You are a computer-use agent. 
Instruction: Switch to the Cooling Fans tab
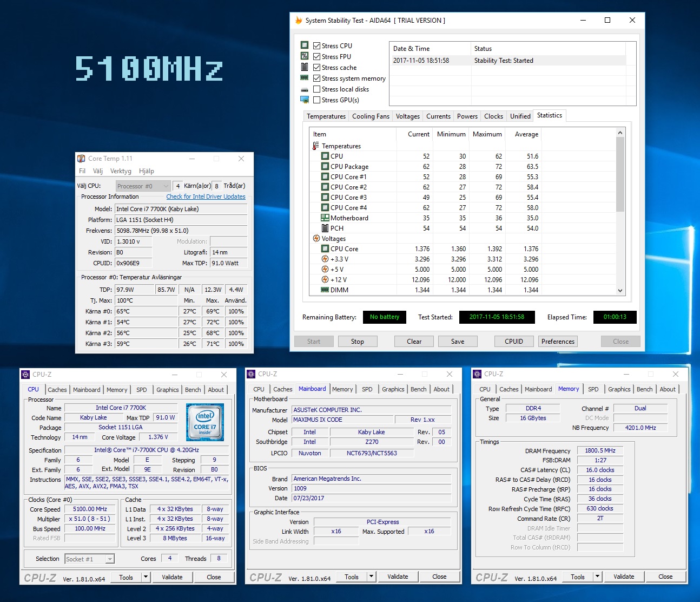[x=371, y=116]
